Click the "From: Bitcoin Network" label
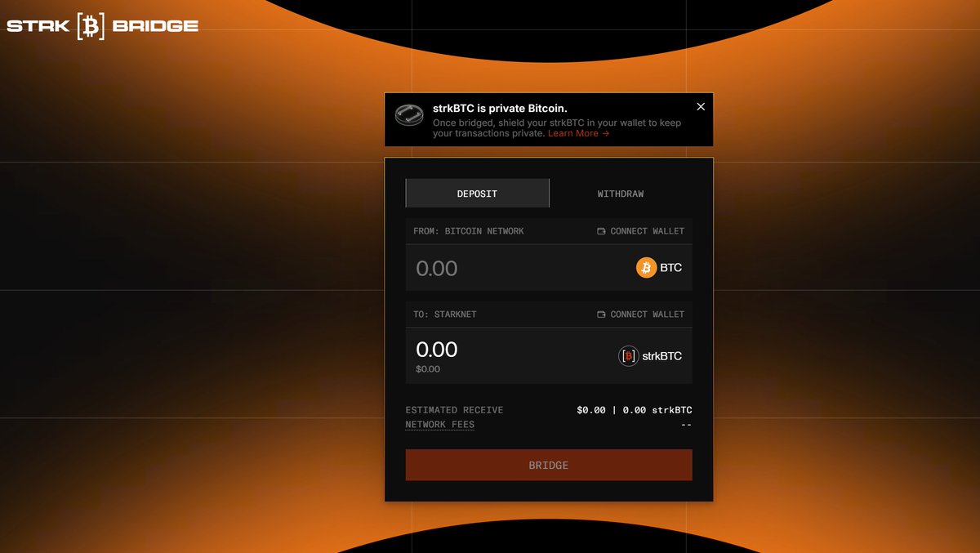Viewport: 980px width, 553px height. 469,231
